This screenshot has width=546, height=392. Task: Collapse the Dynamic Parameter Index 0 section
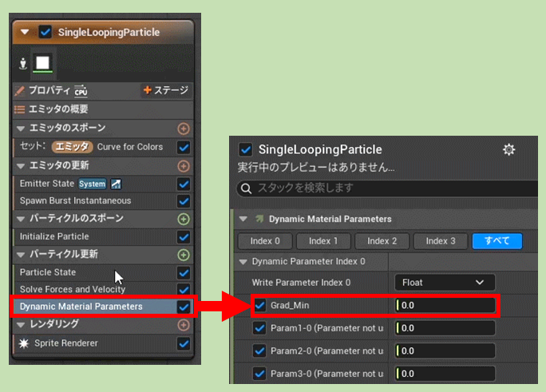[243, 261]
